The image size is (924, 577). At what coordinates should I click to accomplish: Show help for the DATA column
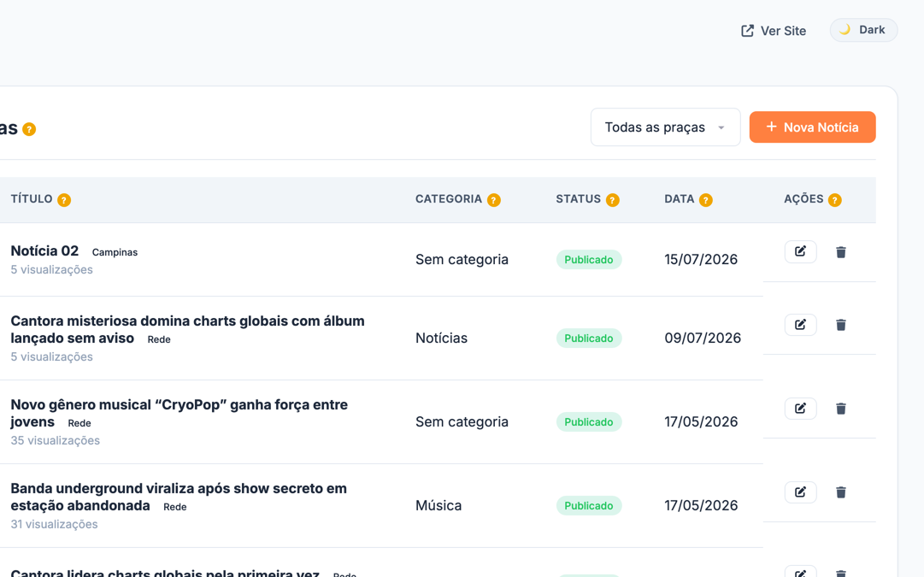705,200
